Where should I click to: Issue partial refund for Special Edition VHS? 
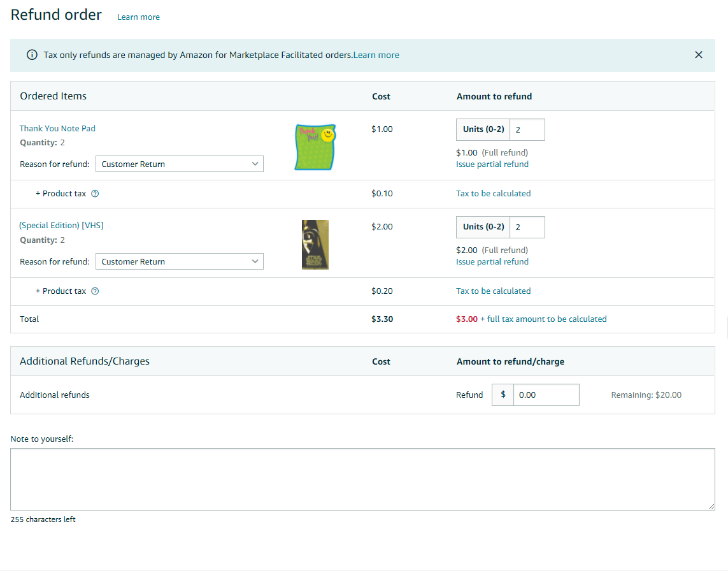492,262
